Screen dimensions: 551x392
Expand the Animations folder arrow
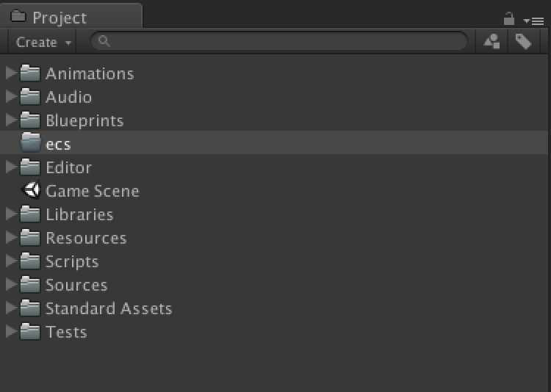tap(11, 73)
